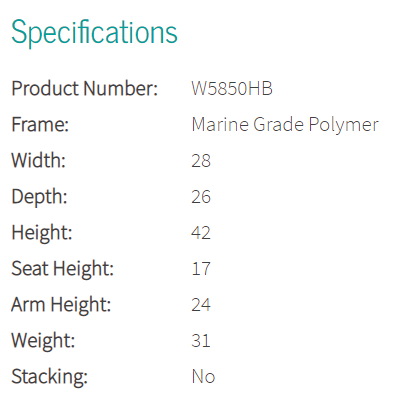Click the Width label
The image size is (395, 406).
[x=38, y=161]
